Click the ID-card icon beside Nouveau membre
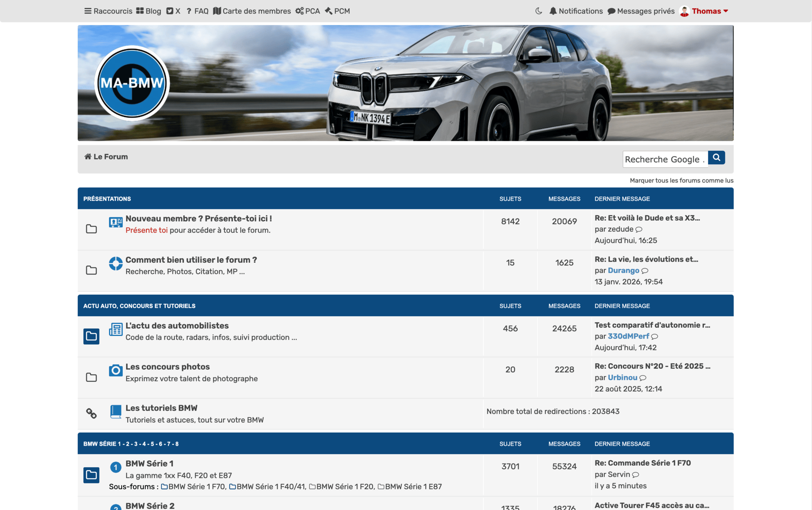Viewport: 812px width, 510px height. pos(115,222)
